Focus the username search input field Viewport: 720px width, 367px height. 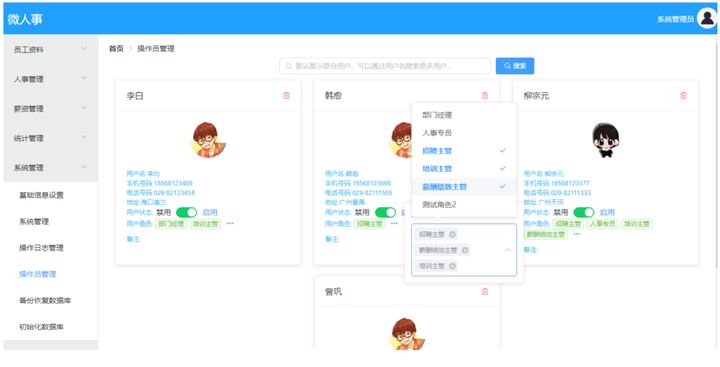(385, 66)
